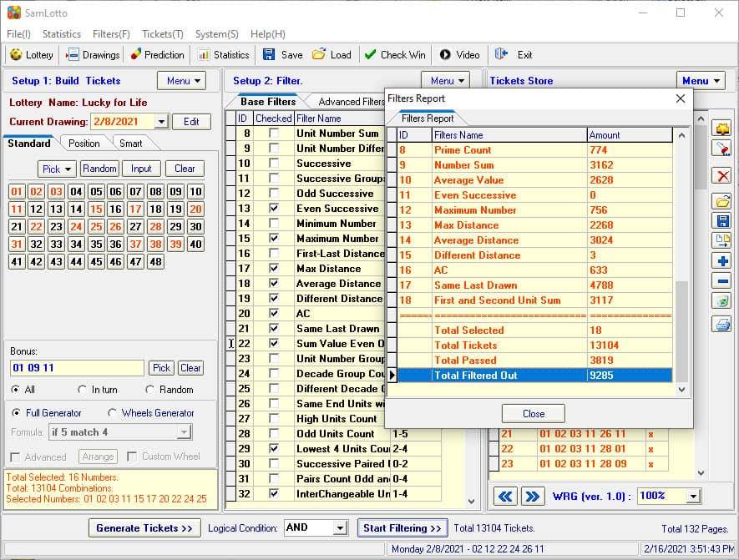Enable the Advanced checkbox

pyautogui.click(x=15, y=457)
